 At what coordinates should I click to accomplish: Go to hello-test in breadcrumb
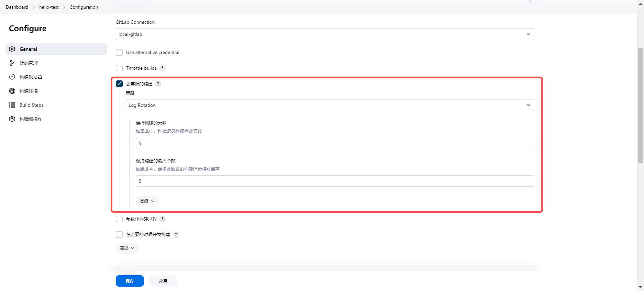click(x=49, y=7)
